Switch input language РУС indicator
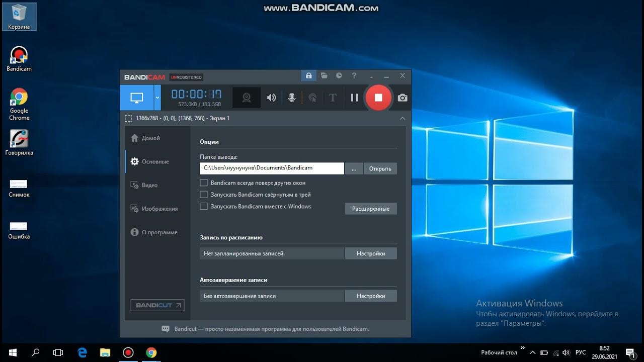Viewport: 644px width, 362px height. (x=581, y=352)
